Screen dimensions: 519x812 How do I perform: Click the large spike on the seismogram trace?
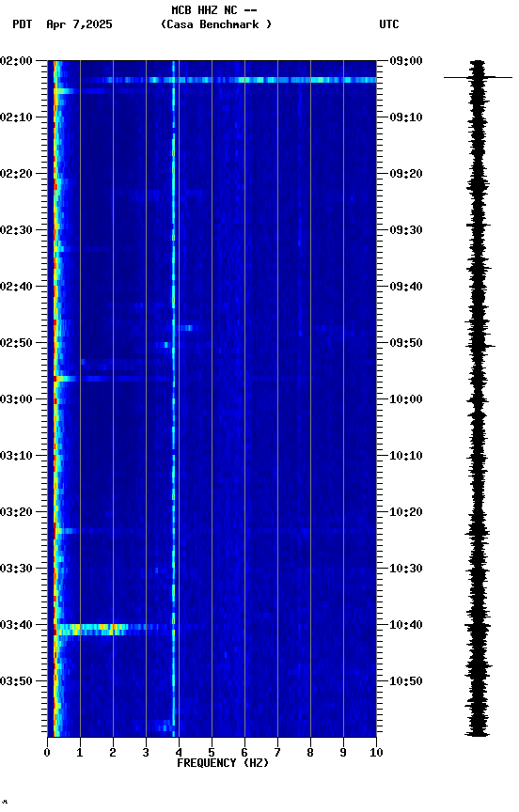(478, 77)
